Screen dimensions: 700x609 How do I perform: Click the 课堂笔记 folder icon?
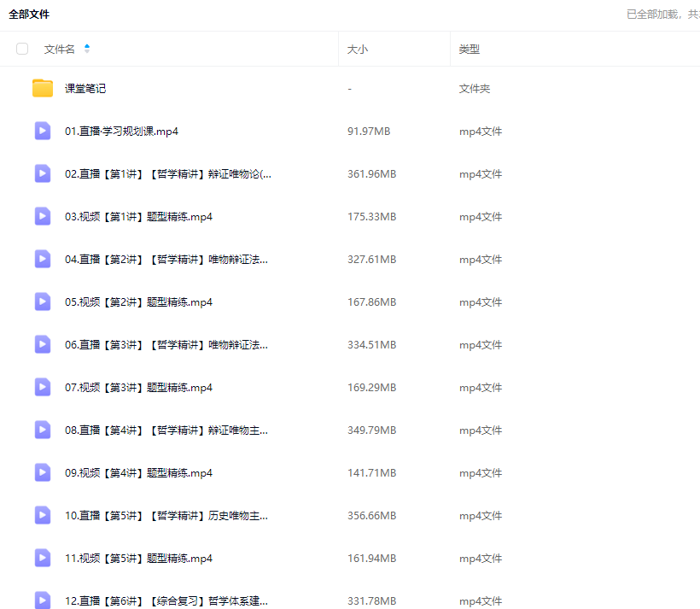[43, 88]
